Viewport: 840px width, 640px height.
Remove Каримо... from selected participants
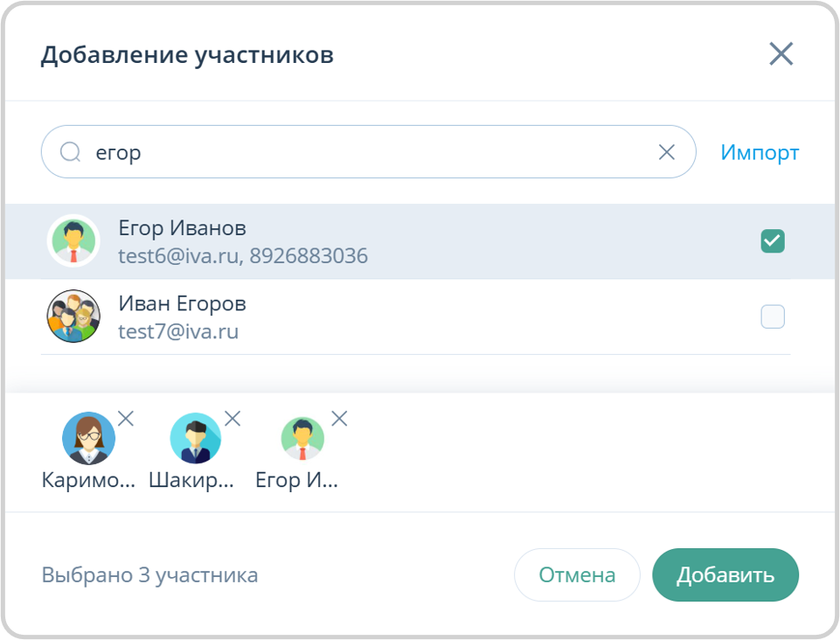coord(126,419)
